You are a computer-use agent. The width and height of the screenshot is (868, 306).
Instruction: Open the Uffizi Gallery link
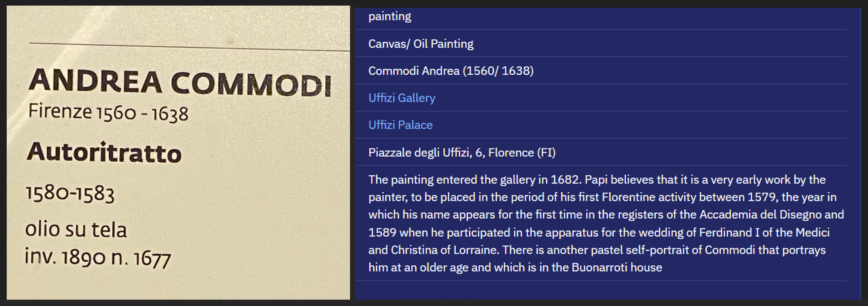(402, 98)
